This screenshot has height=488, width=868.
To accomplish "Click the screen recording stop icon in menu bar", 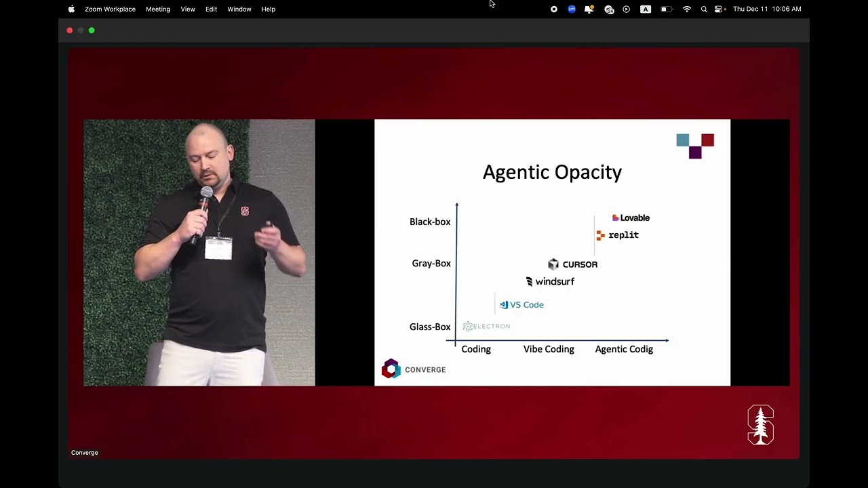I will tap(554, 9).
